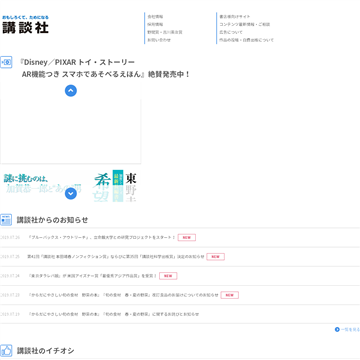Open the 会社情報 header link
This screenshot has height=360, width=360.
(x=155, y=16)
